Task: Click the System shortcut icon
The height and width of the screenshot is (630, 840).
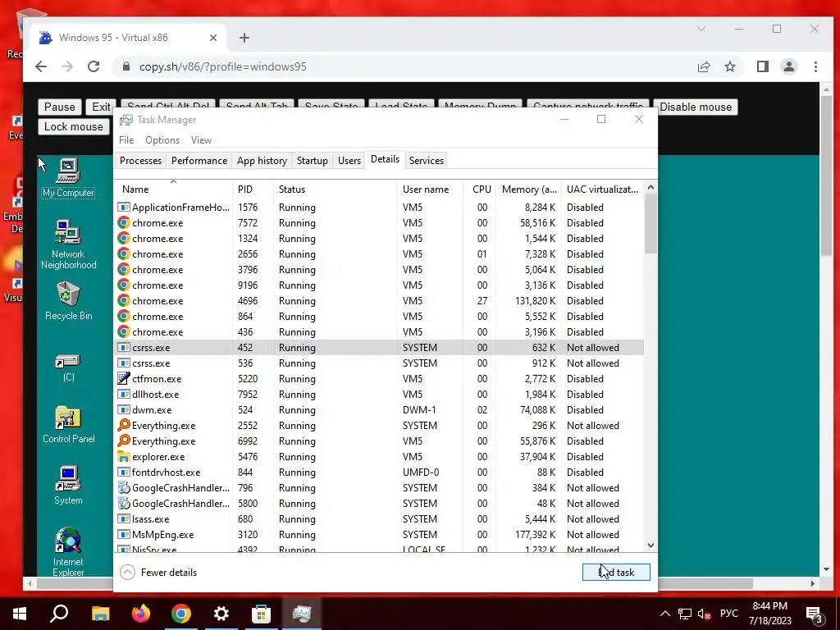Action: coord(68,486)
